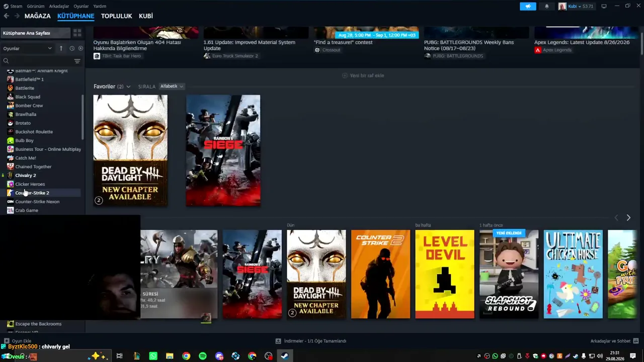
Task: Open the Counter-Strike 2 orange cover
Action: pyautogui.click(x=380, y=274)
